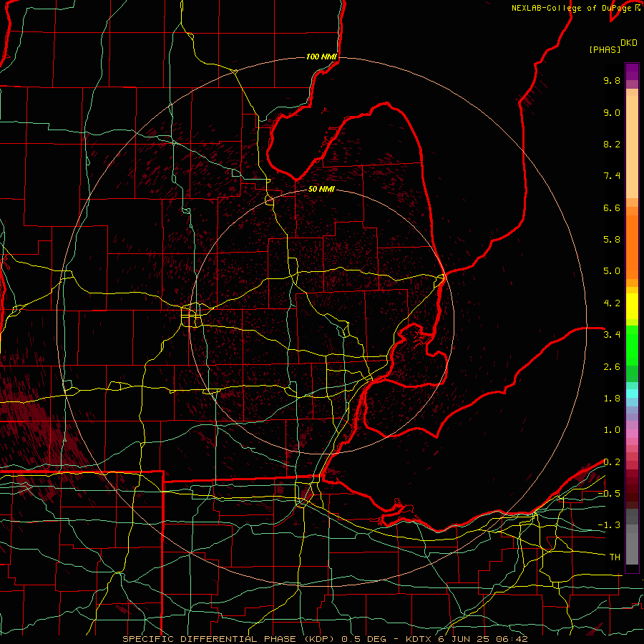Viewport: 644px width, 644px height.
Task: Click the TH threshold label
Action: [x=615, y=557]
